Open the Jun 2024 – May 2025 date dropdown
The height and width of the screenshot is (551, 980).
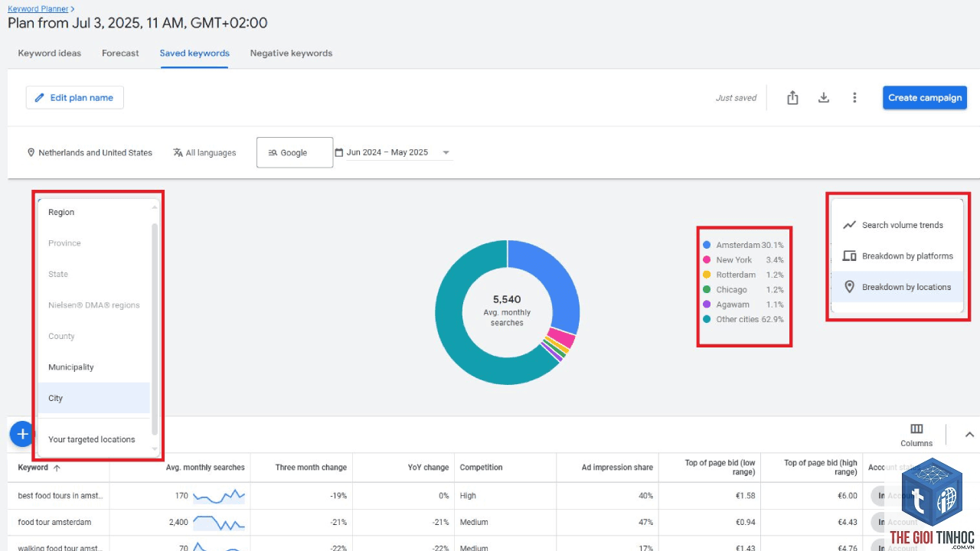pos(393,152)
